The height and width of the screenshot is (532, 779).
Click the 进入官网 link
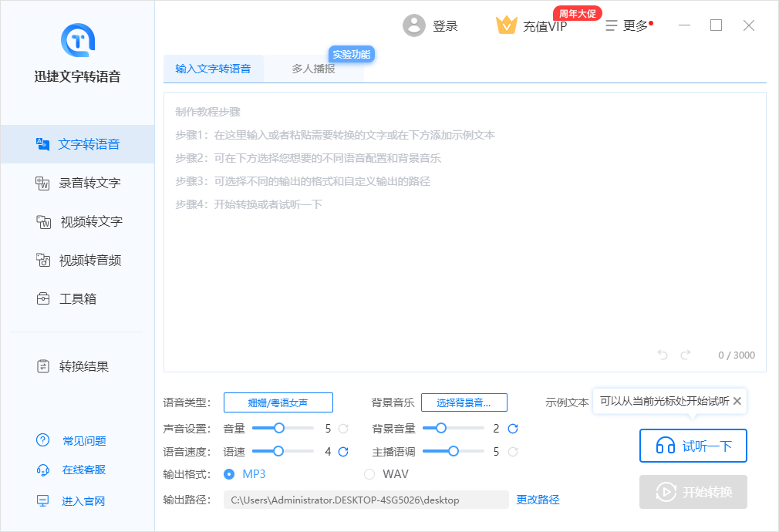(83, 501)
